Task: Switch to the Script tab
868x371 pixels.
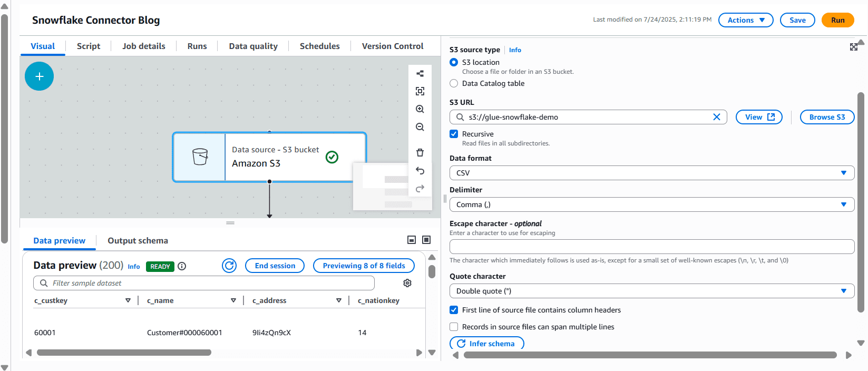Action: pos(88,46)
